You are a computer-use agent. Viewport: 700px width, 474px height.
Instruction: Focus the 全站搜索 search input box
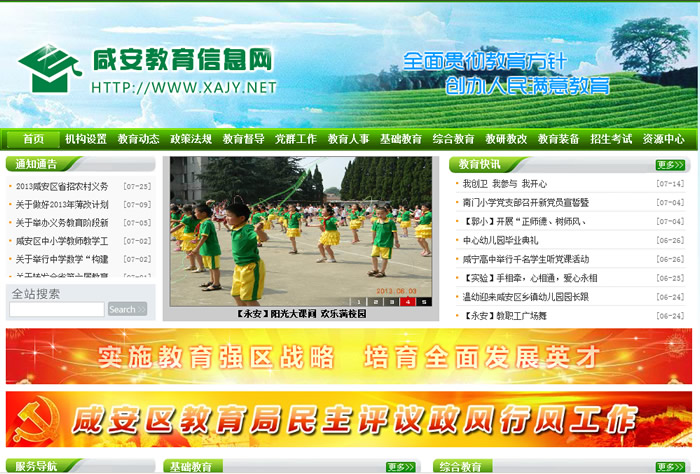(57, 309)
